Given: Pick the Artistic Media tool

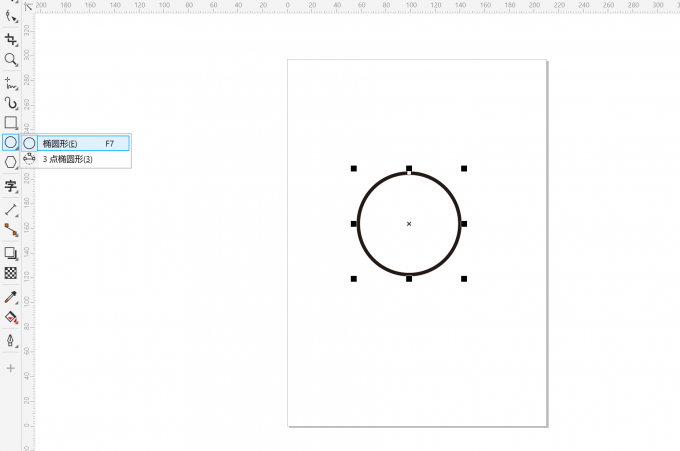Looking at the screenshot, I should (11, 102).
